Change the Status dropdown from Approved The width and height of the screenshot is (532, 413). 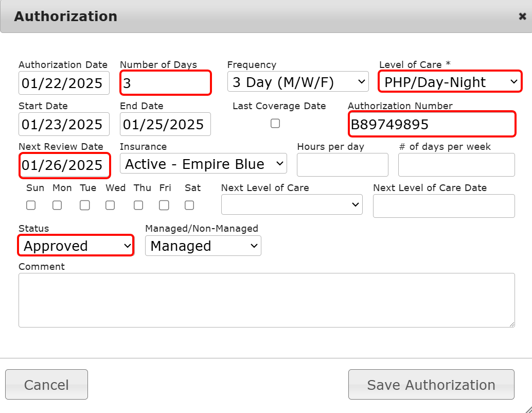pos(76,246)
